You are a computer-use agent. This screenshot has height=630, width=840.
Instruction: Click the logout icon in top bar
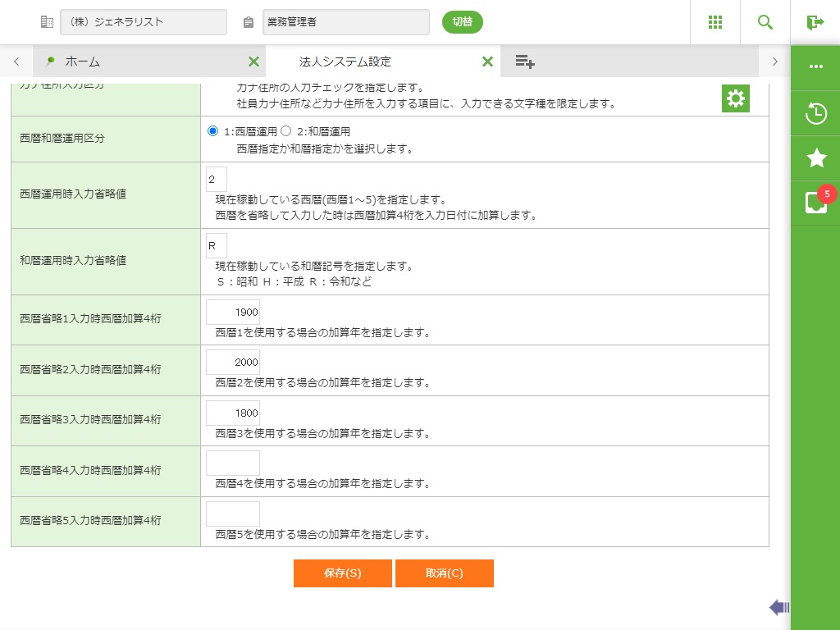815,22
